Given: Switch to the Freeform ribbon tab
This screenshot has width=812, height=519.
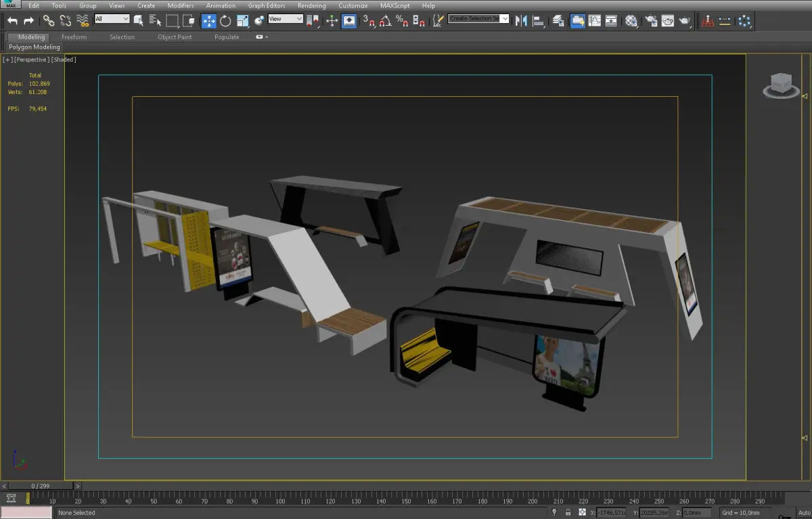Looking at the screenshot, I should [74, 37].
